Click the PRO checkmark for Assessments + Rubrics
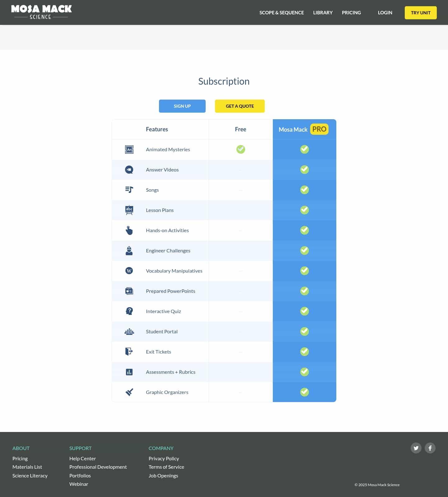 coord(305,372)
